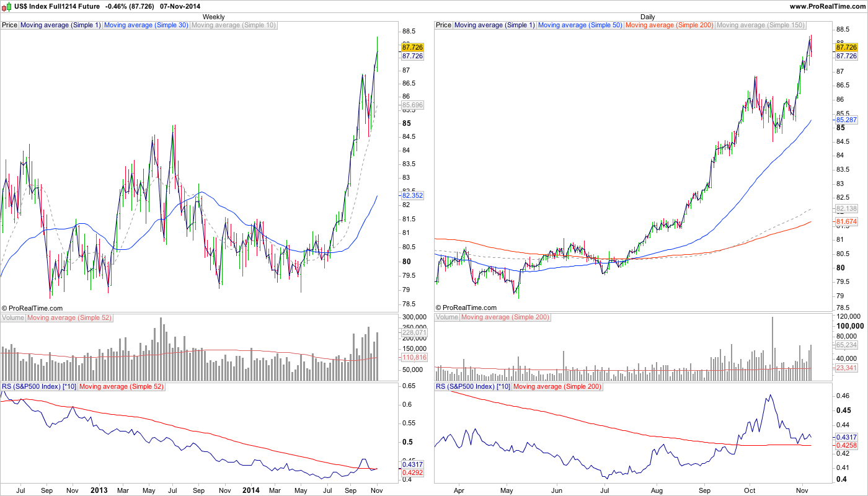Screen dimensions: 868x496
Task: Click the Volume label in Weekly panel
Action: (x=14, y=317)
